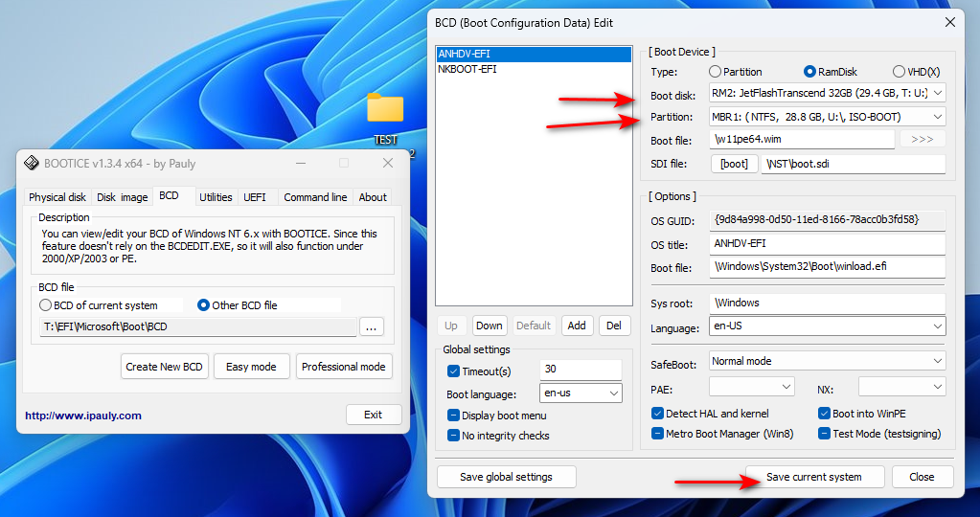980x517 pixels.
Task: Toggle the Timeout(s) checkbox
Action: [x=454, y=371]
